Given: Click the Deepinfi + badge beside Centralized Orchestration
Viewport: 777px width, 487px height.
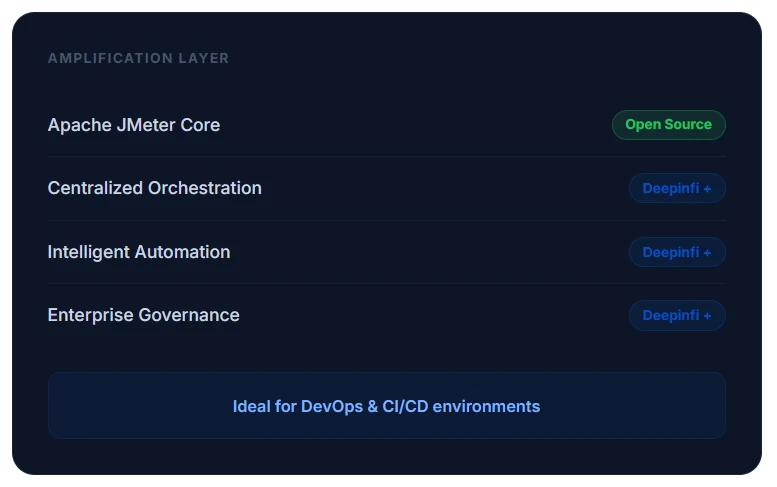Looking at the screenshot, I should pos(677,188).
